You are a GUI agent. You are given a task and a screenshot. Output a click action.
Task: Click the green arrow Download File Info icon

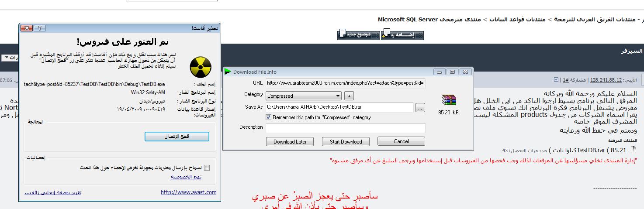pyautogui.click(x=228, y=72)
